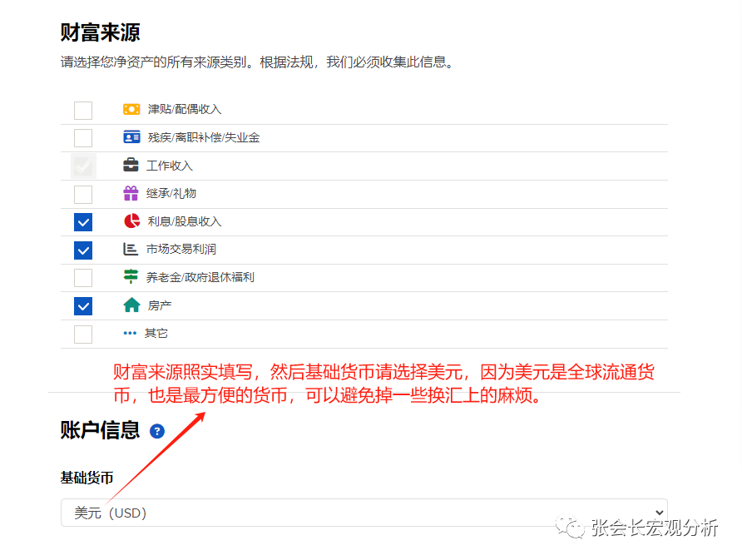Uncheck the 利息/股息收入 checkbox
Screen dimensions: 742x560
pos(83,222)
